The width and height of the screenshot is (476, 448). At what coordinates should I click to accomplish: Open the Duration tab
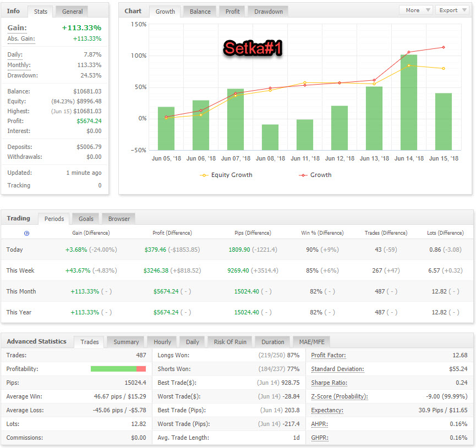pos(273,342)
